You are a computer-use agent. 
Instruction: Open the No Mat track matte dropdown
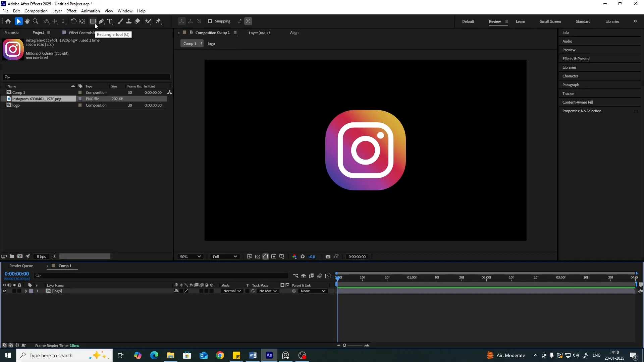pyautogui.click(x=268, y=291)
